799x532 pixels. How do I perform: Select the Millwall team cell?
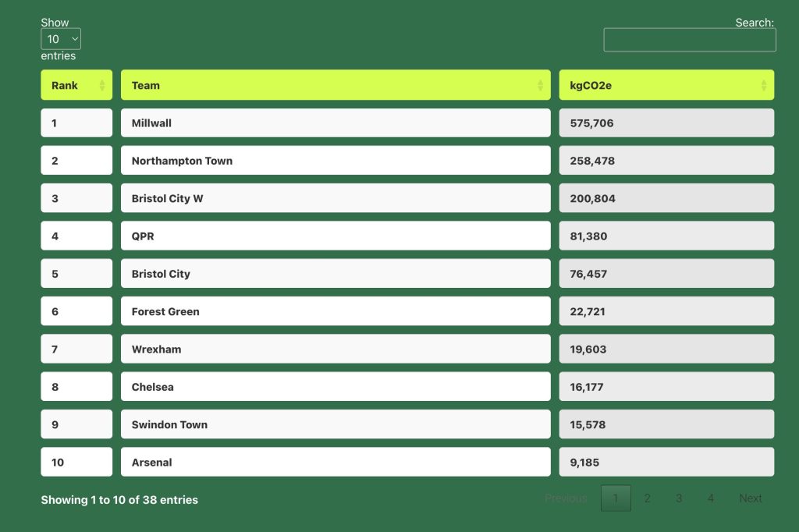336,123
